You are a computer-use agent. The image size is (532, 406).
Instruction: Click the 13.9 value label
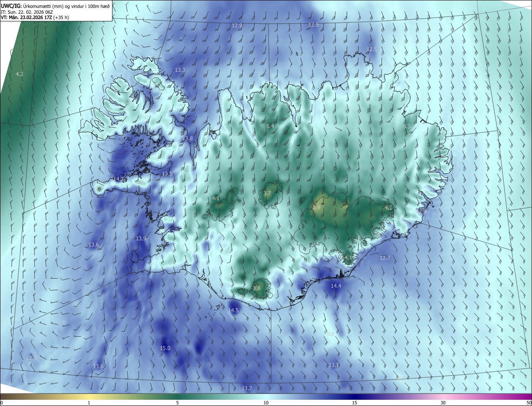click(x=141, y=238)
